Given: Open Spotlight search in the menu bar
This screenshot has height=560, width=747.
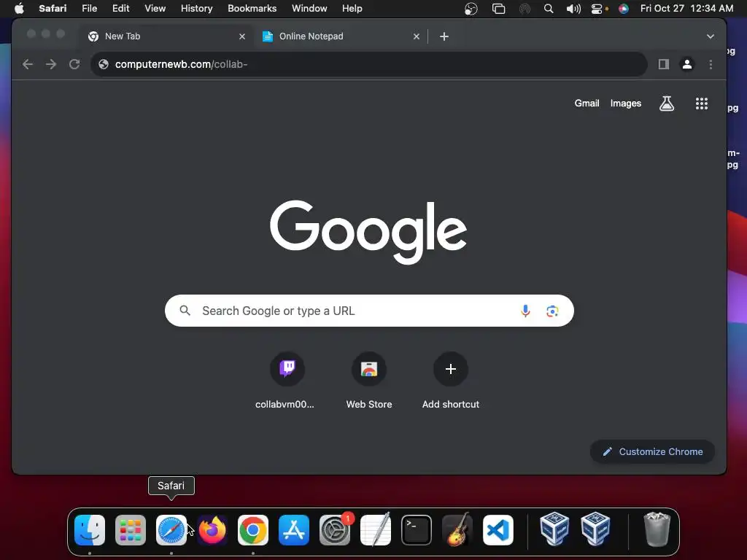Looking at the screenshot, I should (549, 9).
